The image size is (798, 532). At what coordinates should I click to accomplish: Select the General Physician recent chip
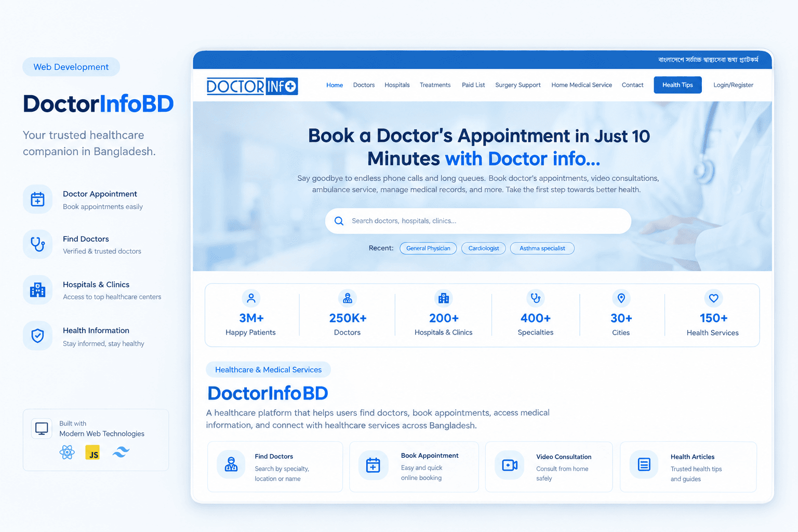[x=428, y=248]
